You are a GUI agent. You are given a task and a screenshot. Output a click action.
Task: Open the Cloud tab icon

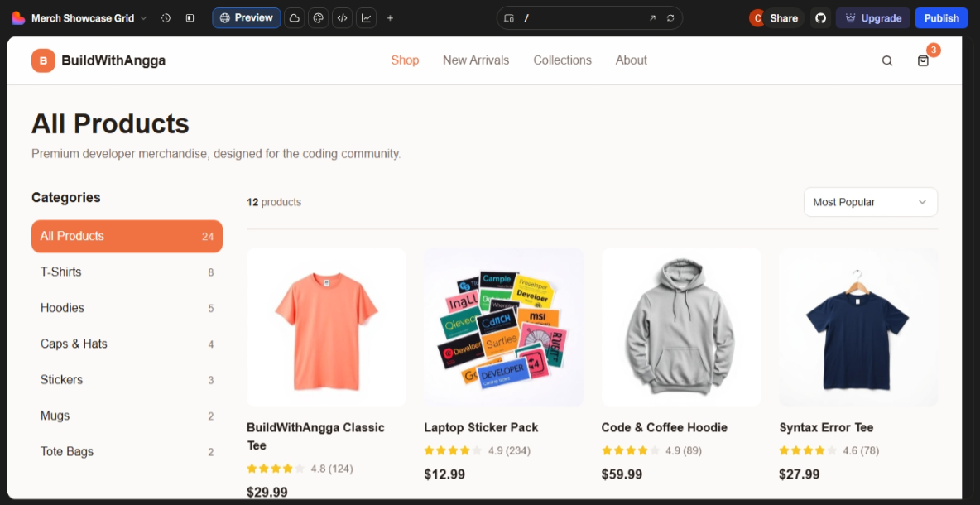[294, 18]
